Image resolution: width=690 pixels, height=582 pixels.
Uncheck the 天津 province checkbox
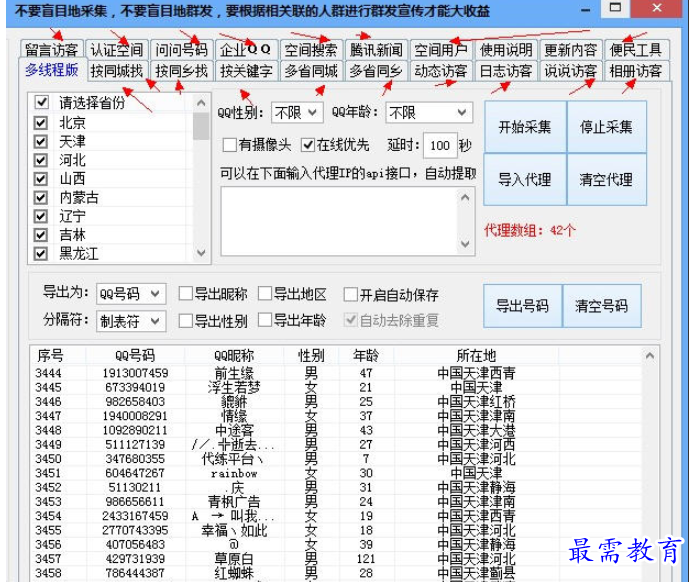coord(41,141)
